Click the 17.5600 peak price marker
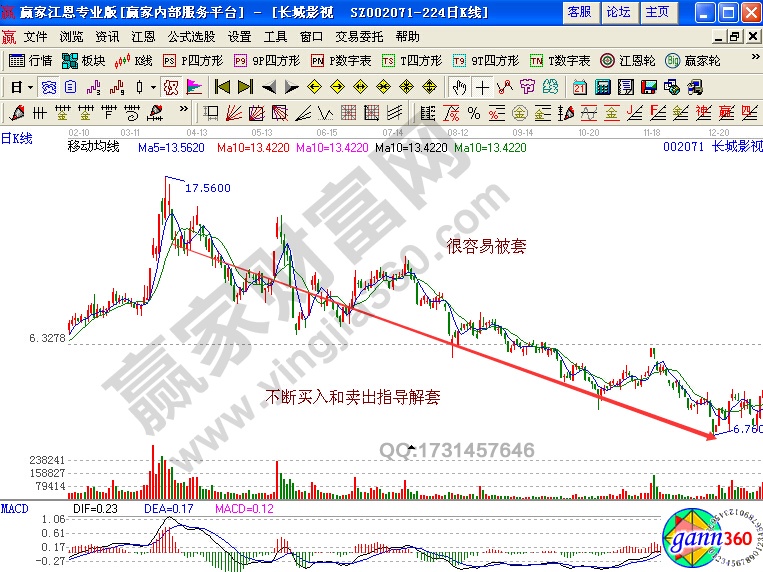The height and width of the screenshot is (572, 763). (207, 188)
